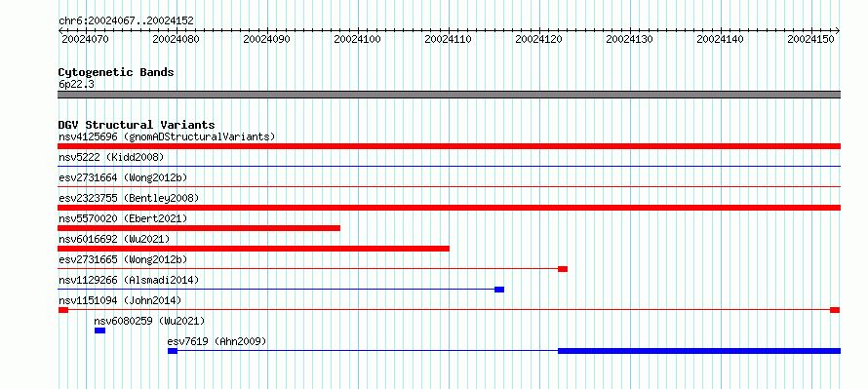Image resolution: width=868 pixels, height=389 pixels.
Task: Click nsv1151094 left red end block
Action: [x=63, y=310]
